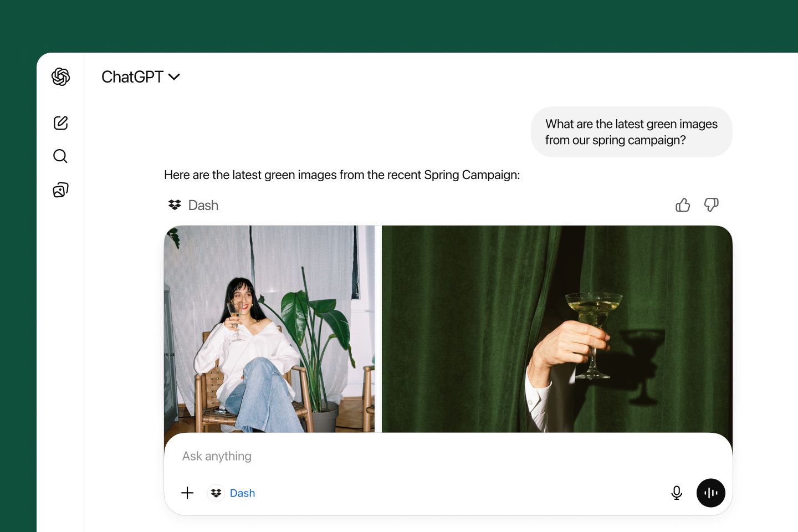Viewport: 798px width, 532px height.
Task: Open the photo of woman seated in chair
Action: [269, 328]
